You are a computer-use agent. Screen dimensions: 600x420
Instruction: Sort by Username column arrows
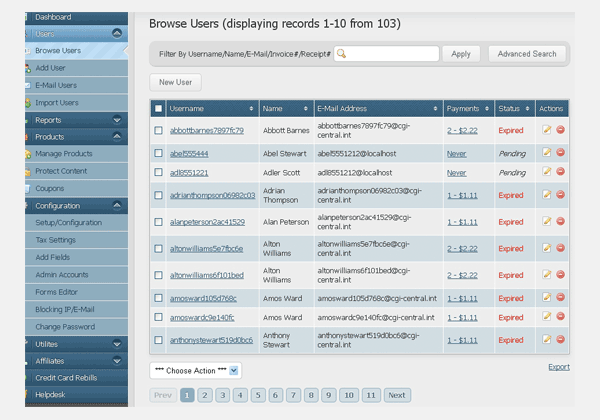click(x=251, y=109)
